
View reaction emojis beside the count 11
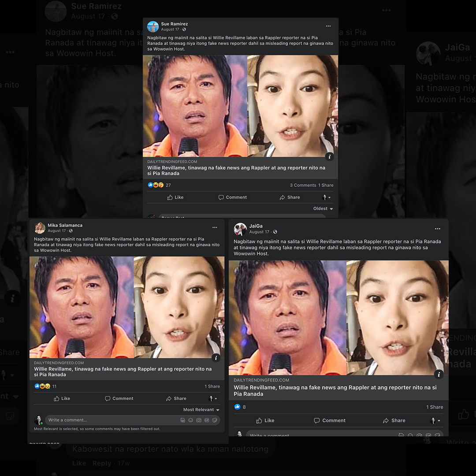tap(42, 386)
